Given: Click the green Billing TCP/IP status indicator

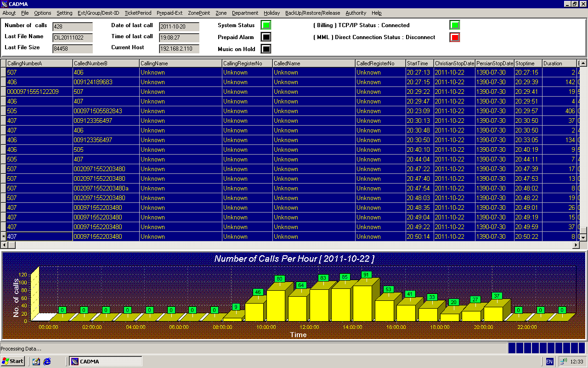Looking at the screenshot, I should (455, 25).
